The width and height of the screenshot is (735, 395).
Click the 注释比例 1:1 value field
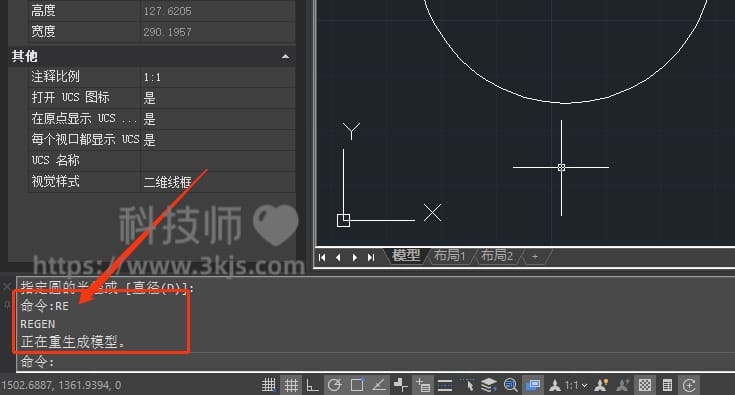[x=218, y=77]
